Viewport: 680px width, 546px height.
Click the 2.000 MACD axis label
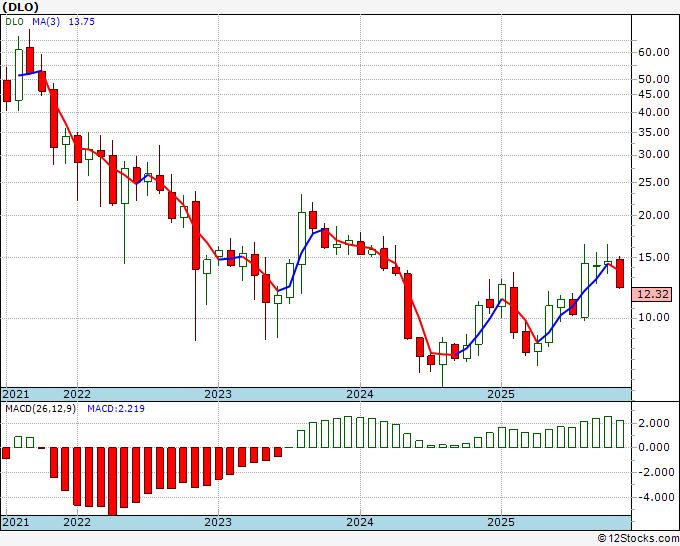click(654, 424)
